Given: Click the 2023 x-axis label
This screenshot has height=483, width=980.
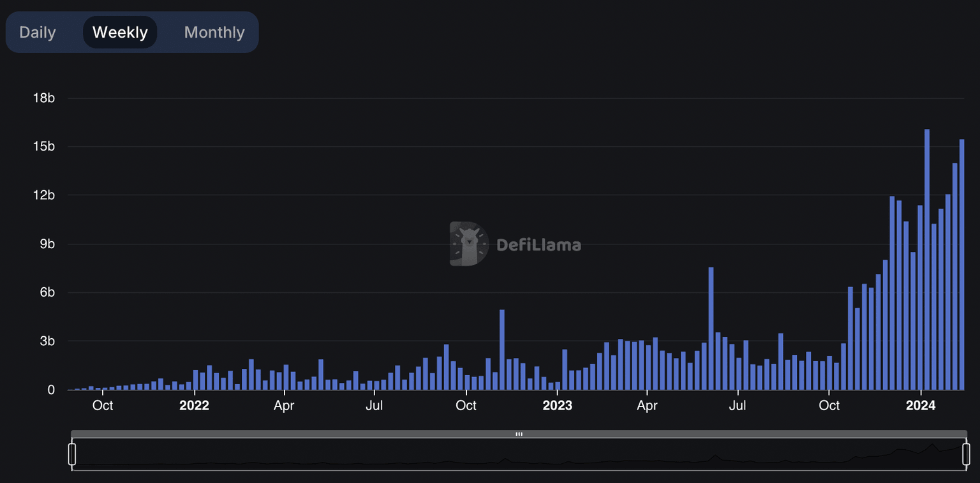Looking at the screenshot, I should click(x=557, y=406).
